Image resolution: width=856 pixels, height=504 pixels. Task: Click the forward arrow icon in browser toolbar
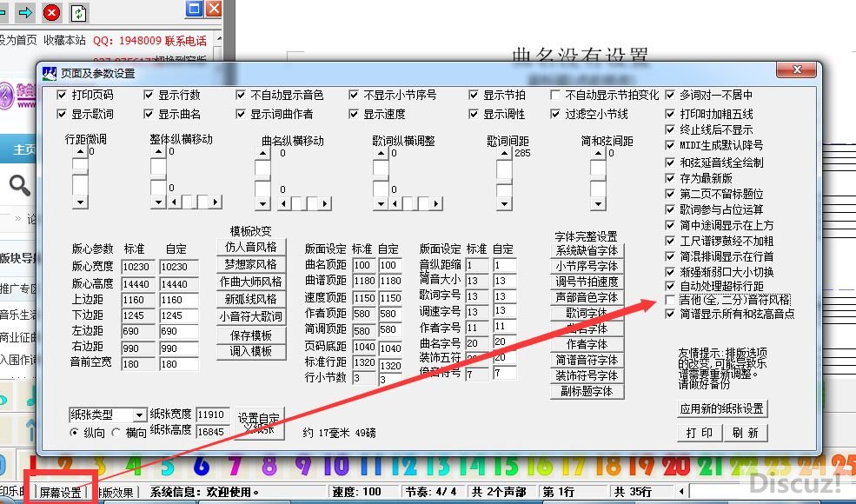click(x=24, y=12)
